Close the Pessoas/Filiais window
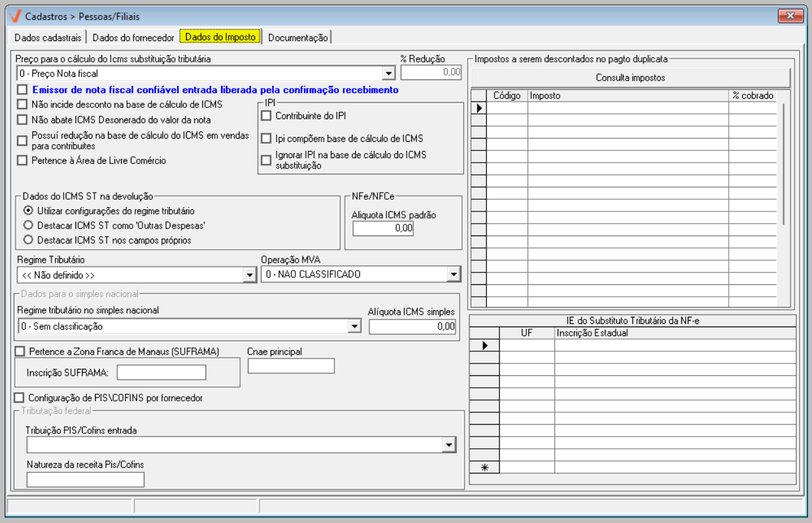Screen dimensions: 812x523 pos(790,16)
